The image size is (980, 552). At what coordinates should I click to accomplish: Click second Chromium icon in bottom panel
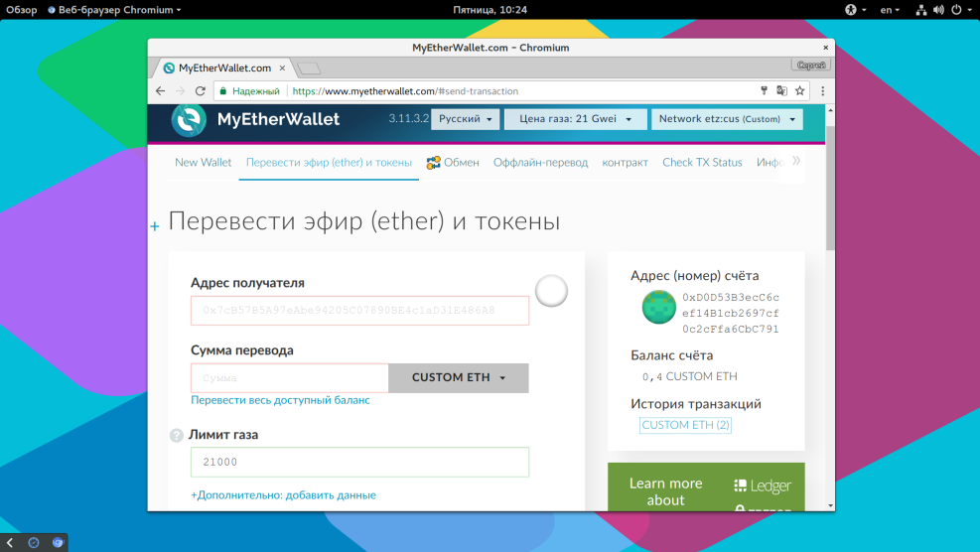pos(58,543)
